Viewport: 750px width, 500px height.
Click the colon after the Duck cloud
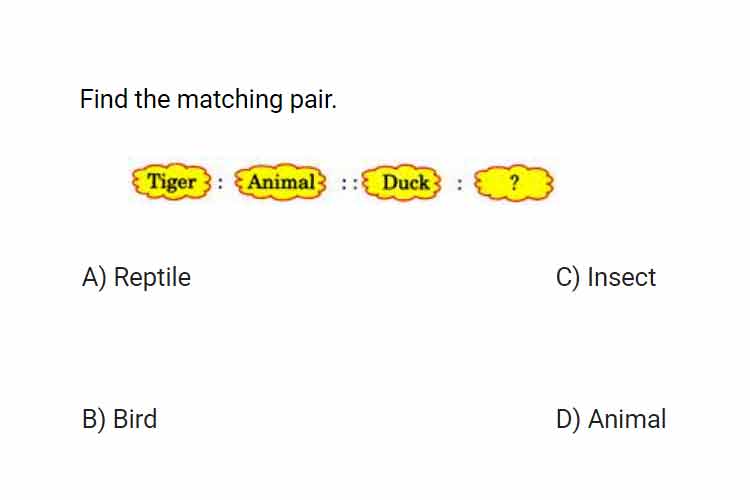pos(459,184)
